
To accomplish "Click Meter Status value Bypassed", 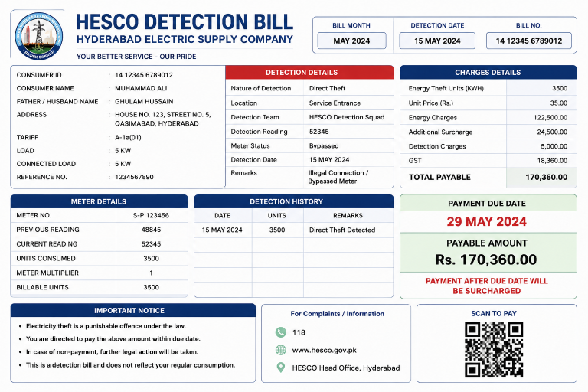I will 324,145.
